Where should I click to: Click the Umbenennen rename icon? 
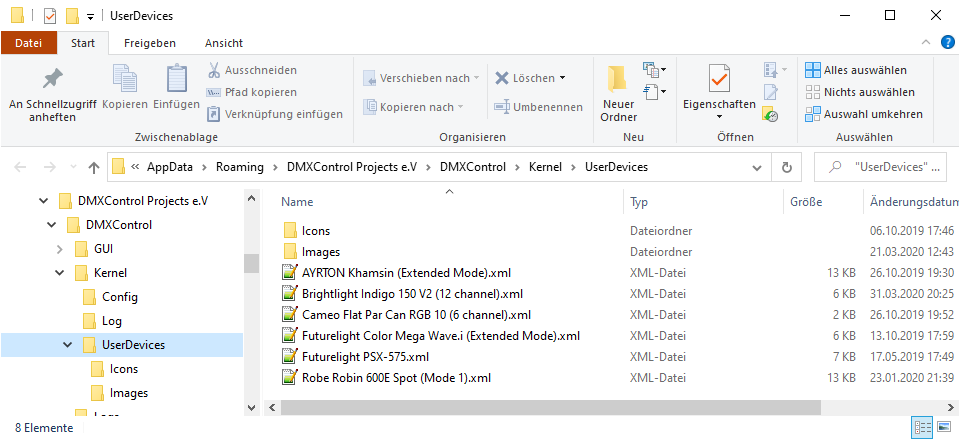502,107
